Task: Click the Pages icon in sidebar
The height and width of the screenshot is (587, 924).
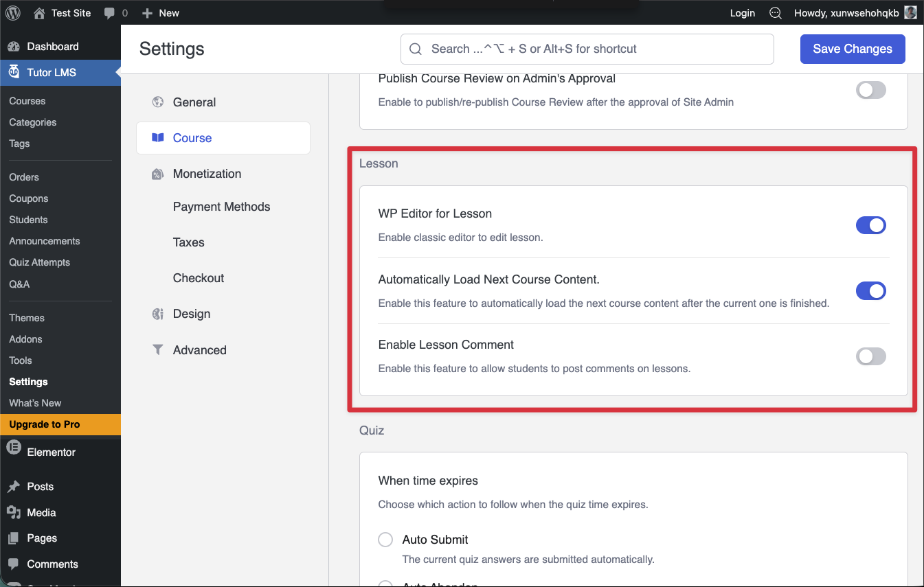Action: tap(13, 538)
